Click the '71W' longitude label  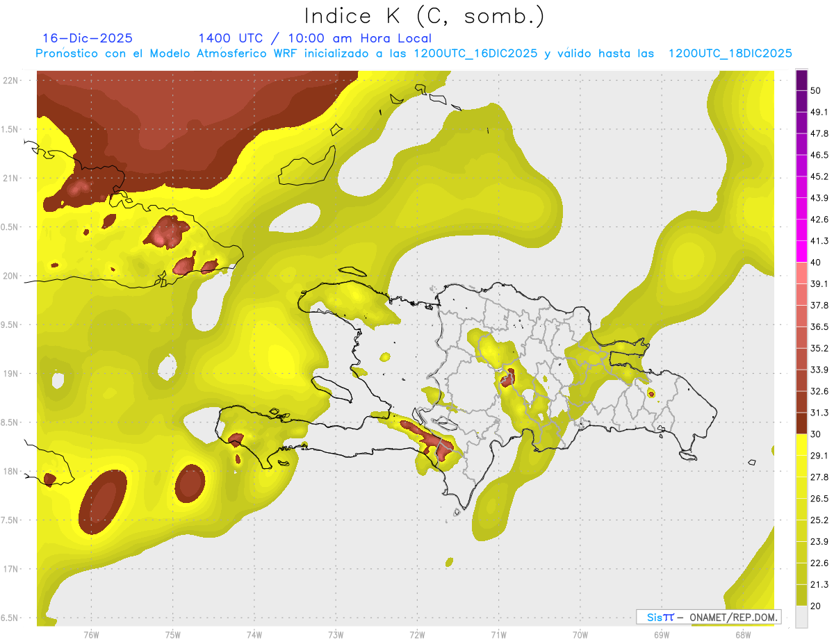498,635
